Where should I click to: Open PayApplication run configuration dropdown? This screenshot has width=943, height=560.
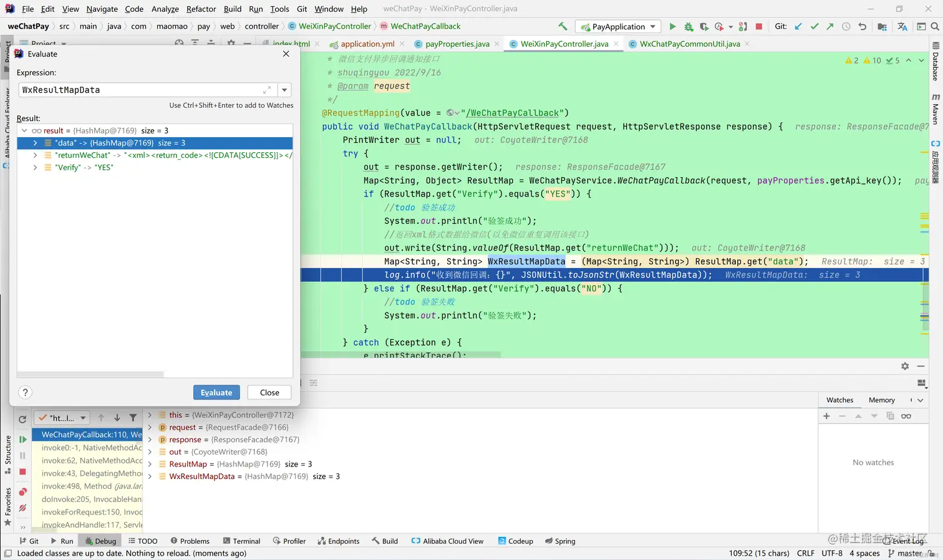click(x=619, y=27)
